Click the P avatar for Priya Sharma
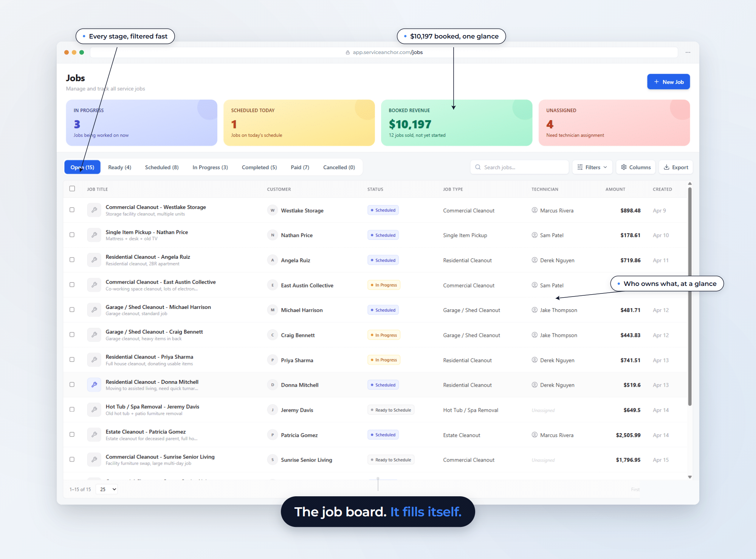This screenshot has height=559, width=756. click(273, 360)
